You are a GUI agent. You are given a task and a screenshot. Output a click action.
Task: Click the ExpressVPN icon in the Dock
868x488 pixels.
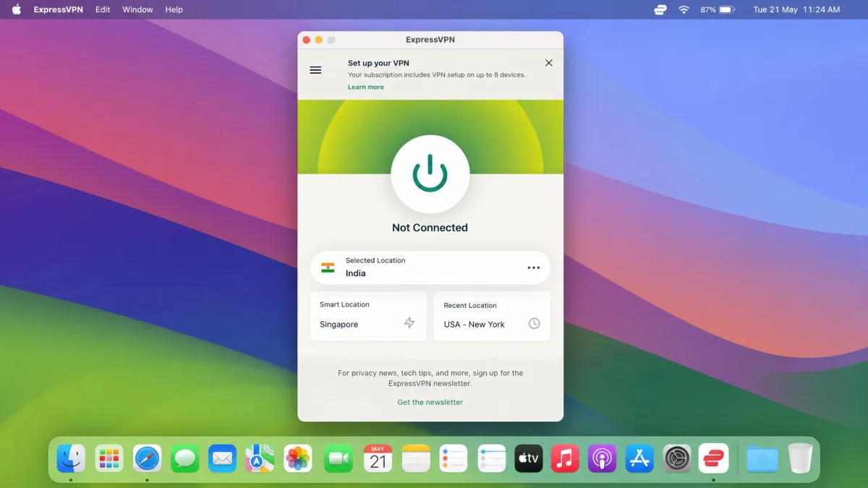pos(714,458)
